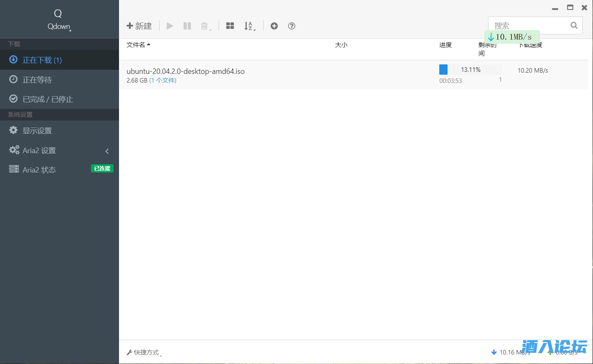
Task: Pause the selected download task
Action: pos(187,26)
